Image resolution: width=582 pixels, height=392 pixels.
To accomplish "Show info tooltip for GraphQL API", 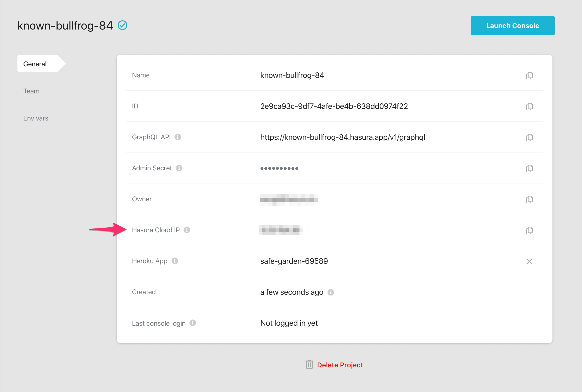I will pos(177,137).
